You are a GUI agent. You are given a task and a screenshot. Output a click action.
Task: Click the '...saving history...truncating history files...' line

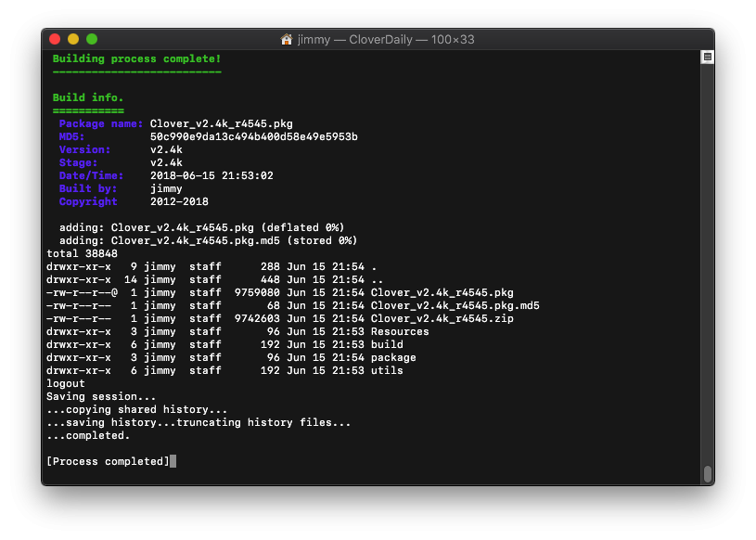tap(199, 423)
